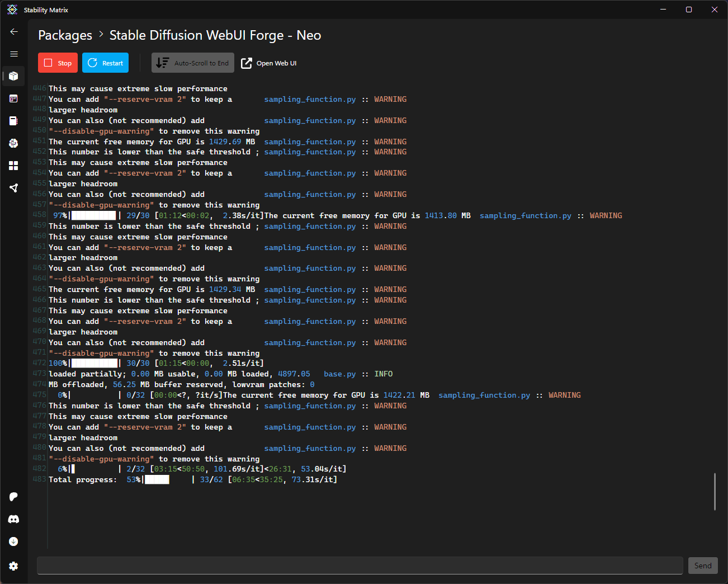Viewport: 728px width, 584px height.
Task: Open Web UI in browser
Action: click(269, 63)
